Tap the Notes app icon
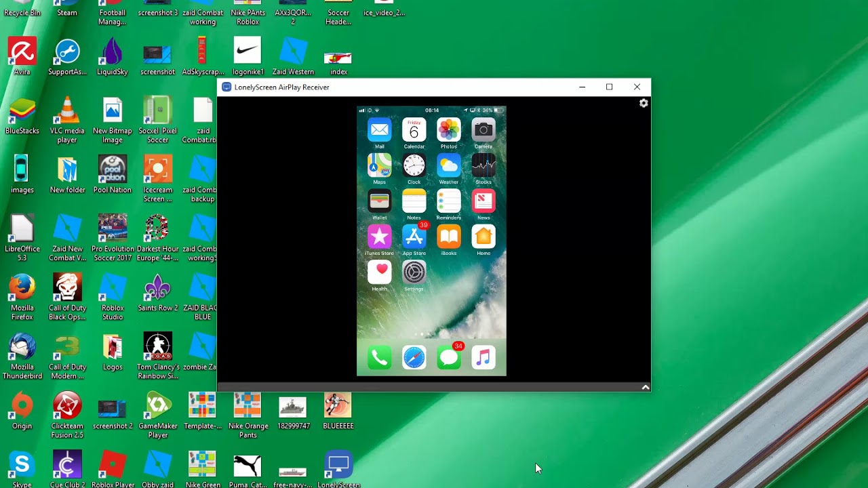This screenshot has height=488, width=868. pyautogui.click(x=414, y=201)
